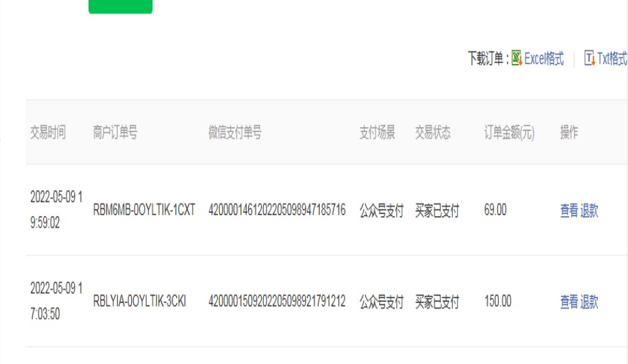Refund the 69.00 order via 退款
Viewport: 628px width, 364px height.
click(589, 211)
